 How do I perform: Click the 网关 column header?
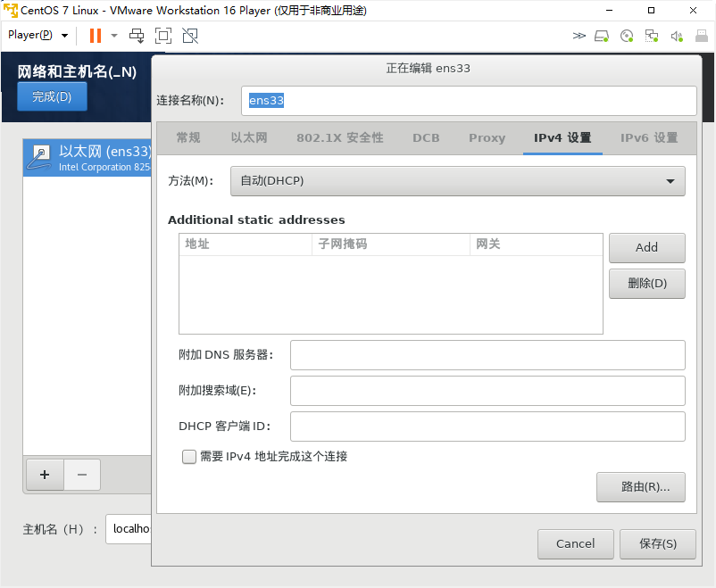click(536, 244)
